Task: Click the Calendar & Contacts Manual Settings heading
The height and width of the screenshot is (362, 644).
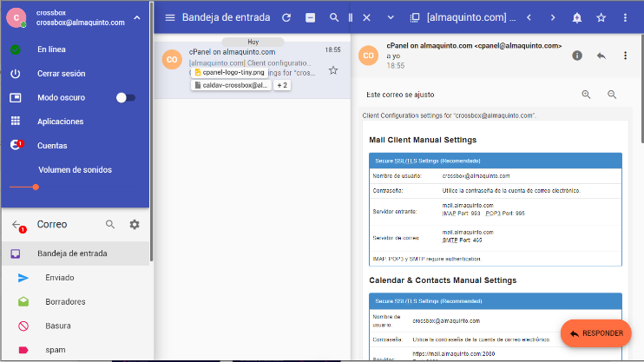Action: (443, 280)
